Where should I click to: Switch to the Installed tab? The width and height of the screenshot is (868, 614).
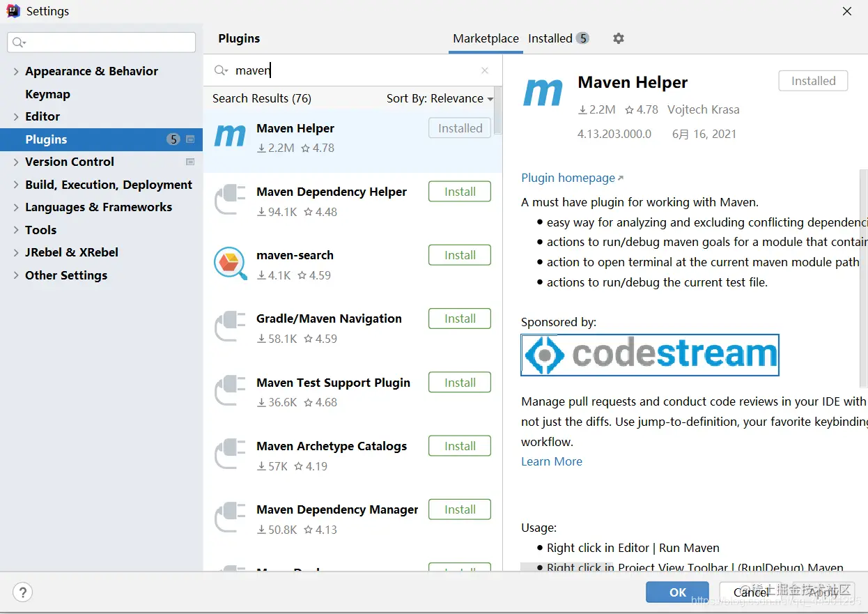[558, 38]
